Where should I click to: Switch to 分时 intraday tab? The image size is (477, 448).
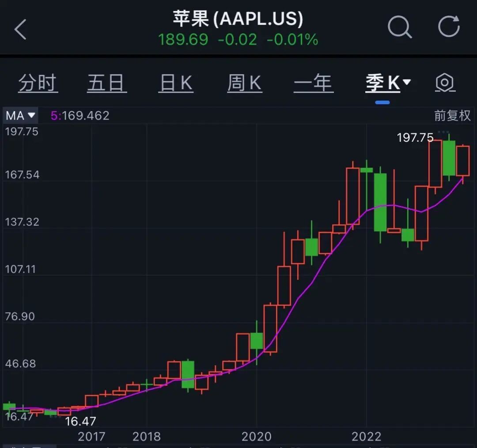pyautogui.click(x=38, y=83)
